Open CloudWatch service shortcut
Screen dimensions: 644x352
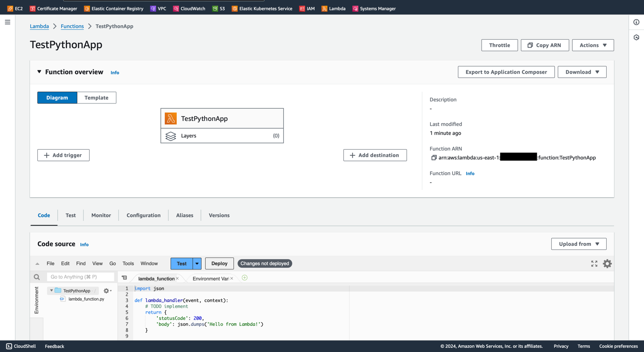click(x=189, y=8)
